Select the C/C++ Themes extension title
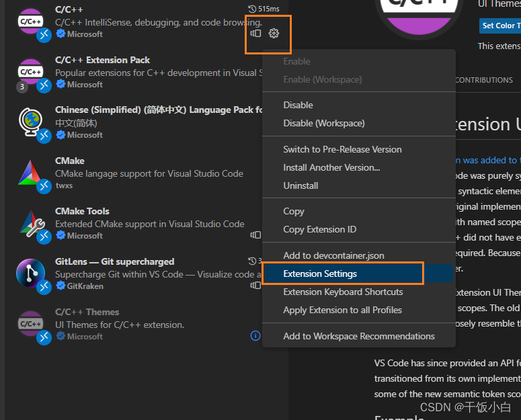Image resolution: width=521 pixels, height=420 pixels. point(87,312)
